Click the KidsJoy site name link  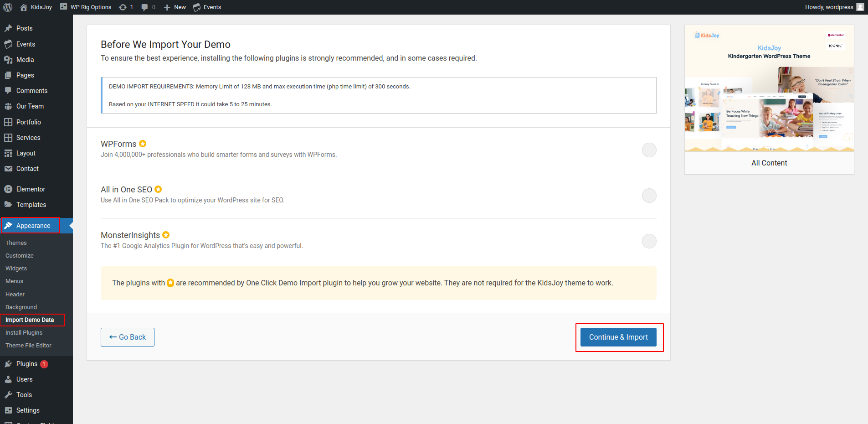click(x=41, y=7)
